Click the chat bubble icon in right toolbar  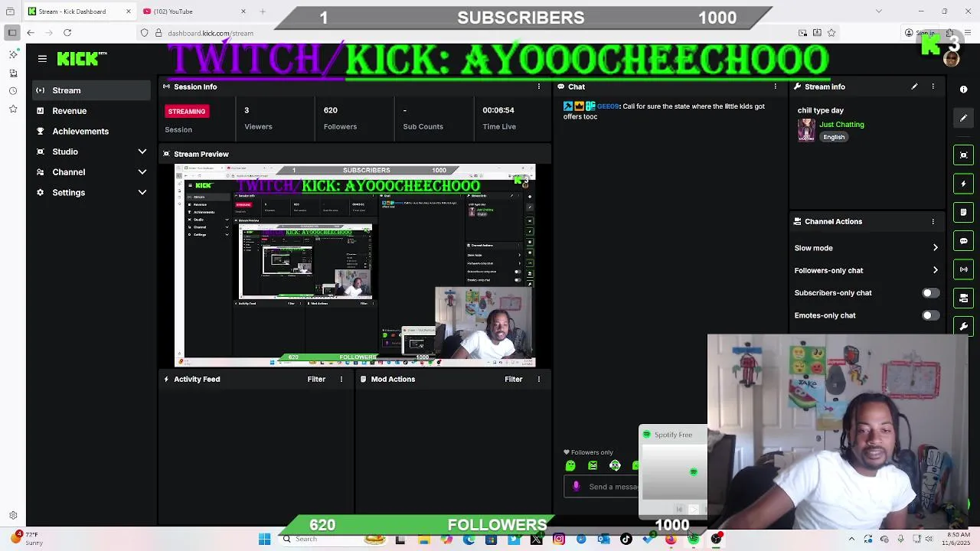tap(963, 241)
